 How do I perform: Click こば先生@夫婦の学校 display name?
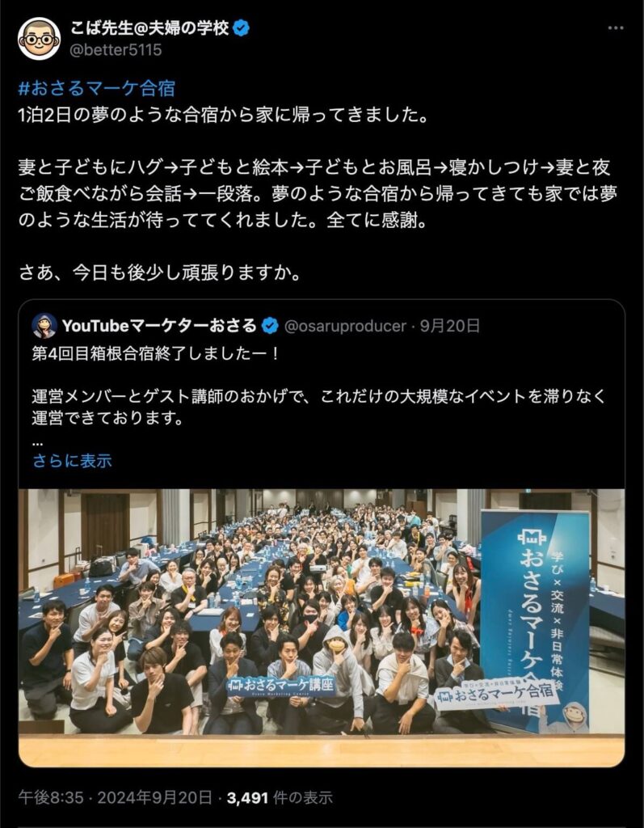[x=150, y=28]
